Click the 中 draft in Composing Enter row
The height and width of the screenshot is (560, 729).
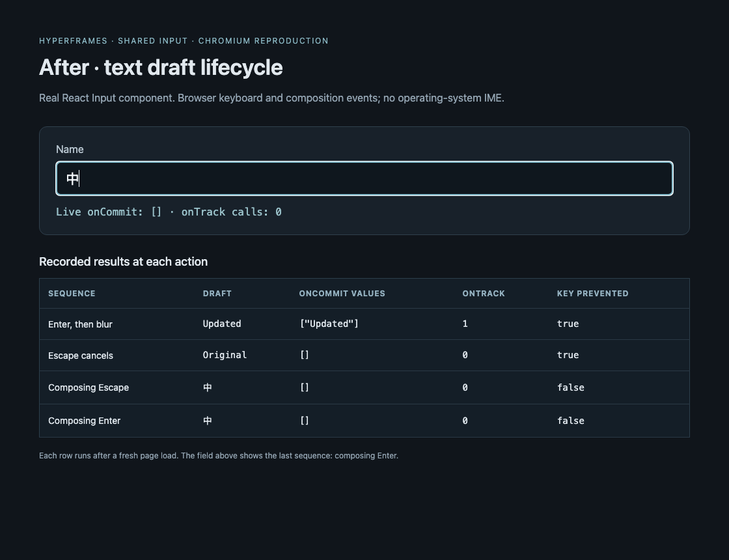[x=208, y=421]
